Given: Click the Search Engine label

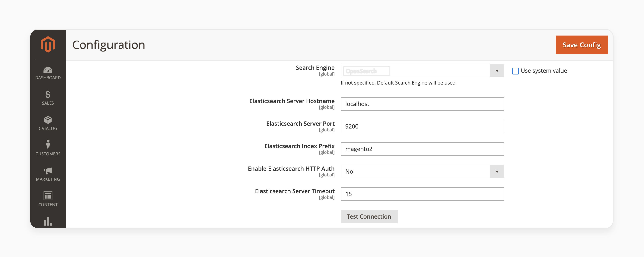Looking at the screenshot, I should pyautogui.click(x=315, y=68).
